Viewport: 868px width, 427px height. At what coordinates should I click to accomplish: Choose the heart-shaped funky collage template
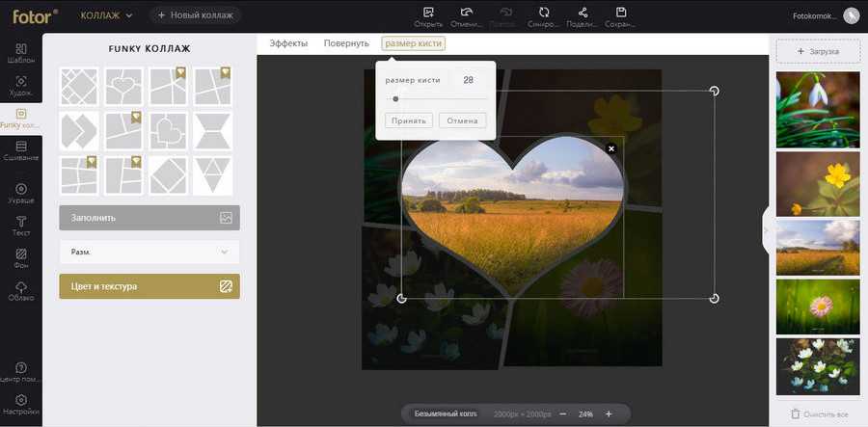click(x=122, y=85)
